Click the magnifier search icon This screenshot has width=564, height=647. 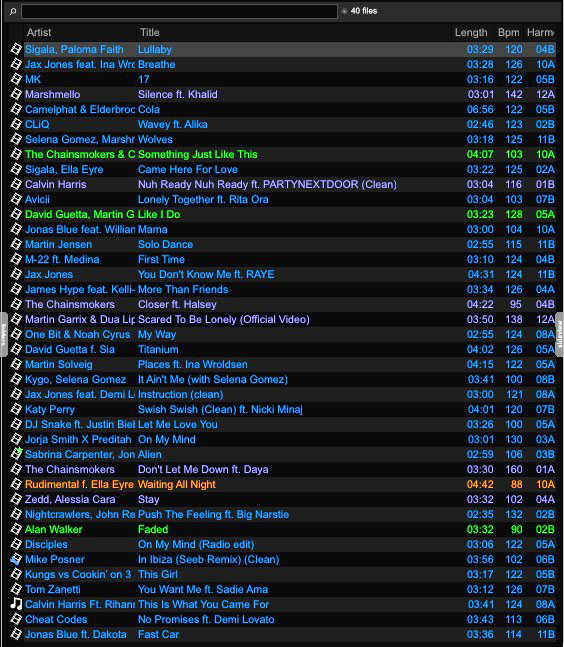[x=13, y=11]
